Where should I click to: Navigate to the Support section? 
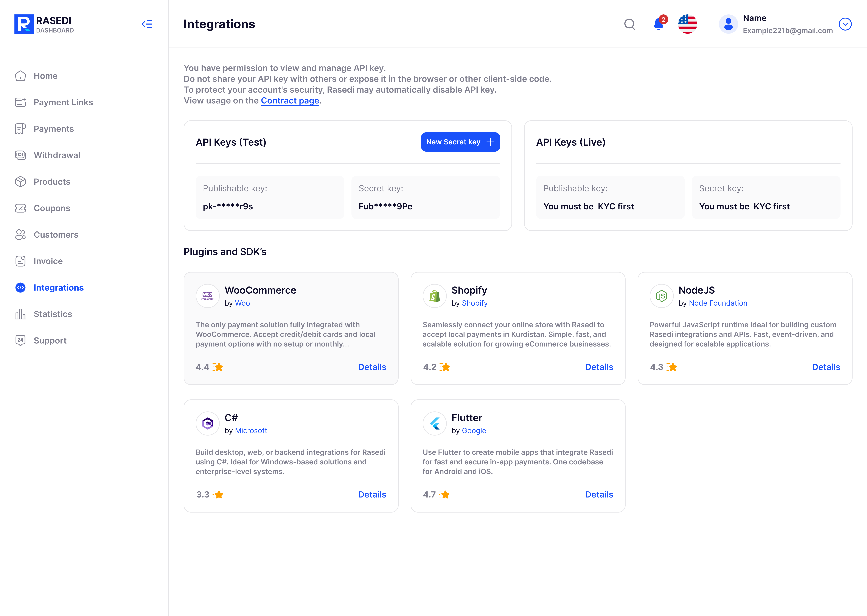50,341
